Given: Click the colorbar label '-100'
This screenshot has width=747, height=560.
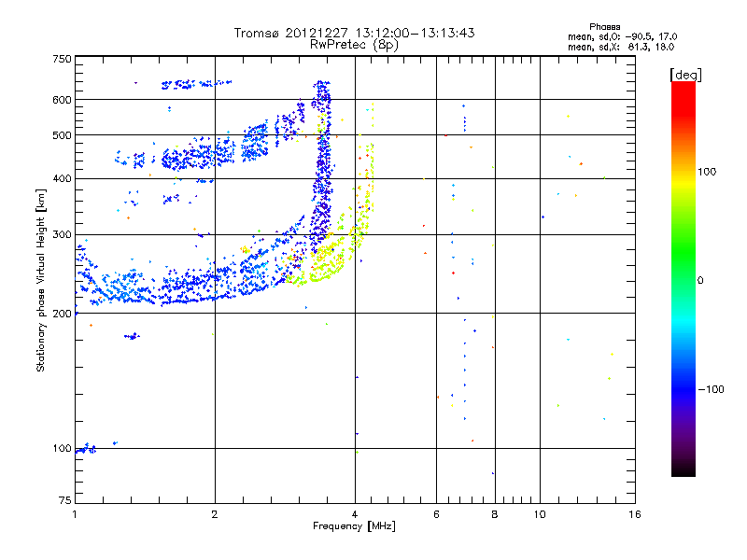Looking at the screenshot, I should [711, 389].
